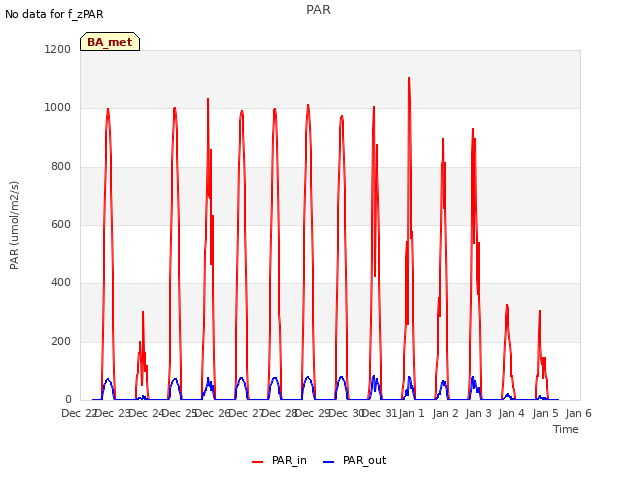Click the 400 y-axis tick label

click(x=61, y=282)
